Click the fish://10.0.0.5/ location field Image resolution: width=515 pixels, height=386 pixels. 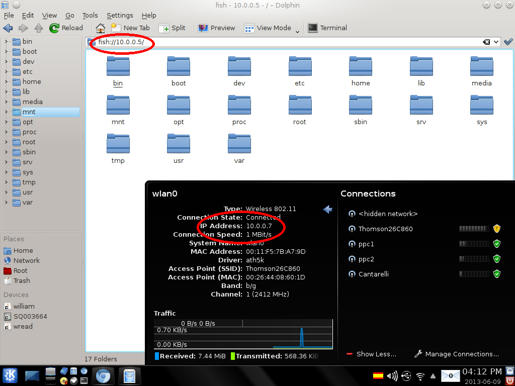point(283,42)
